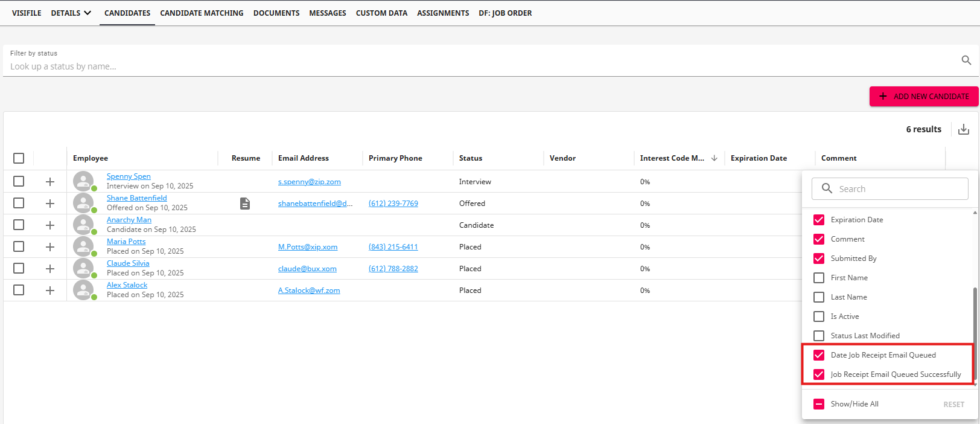Download the candidate results list

click(964, 129)
